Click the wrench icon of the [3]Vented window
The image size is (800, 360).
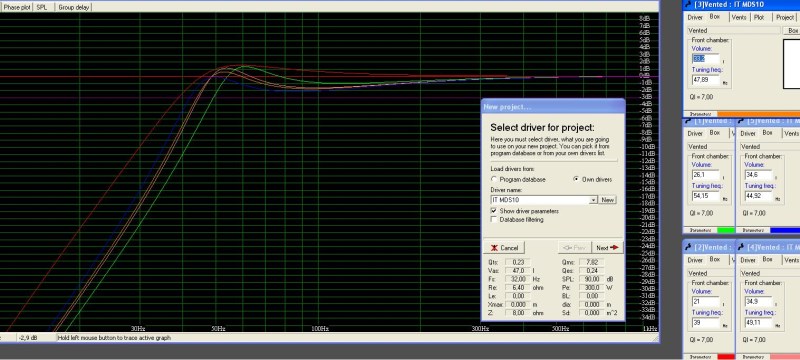point(688,5)
